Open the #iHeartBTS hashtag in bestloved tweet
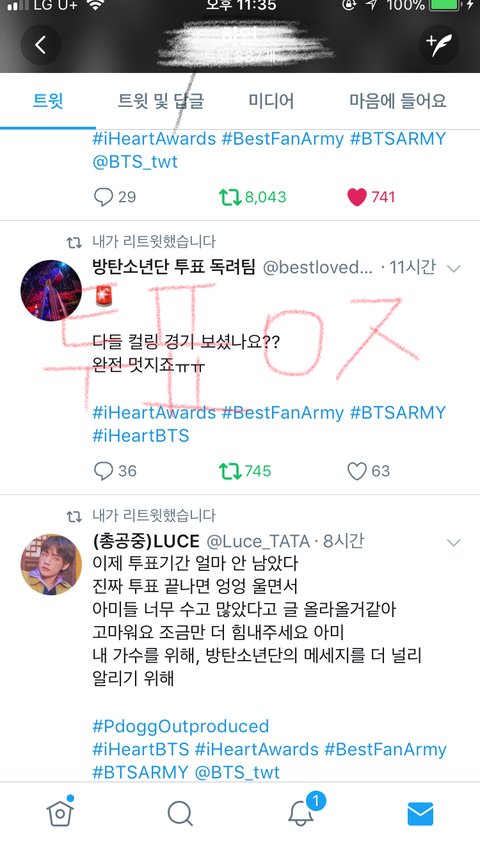The width and height of the screenshot is (480, 845). pyautogui.click(x=141, y=435)
